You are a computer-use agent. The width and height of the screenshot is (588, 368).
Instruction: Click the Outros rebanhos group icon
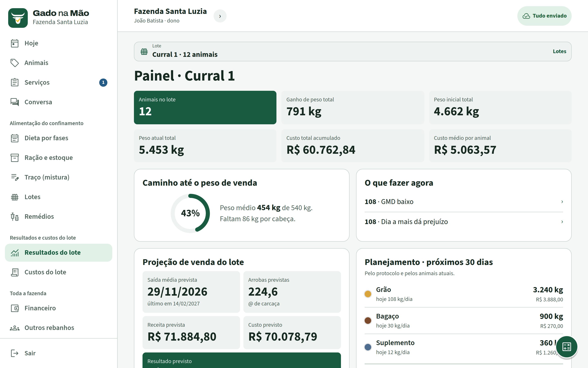[14, 328]
